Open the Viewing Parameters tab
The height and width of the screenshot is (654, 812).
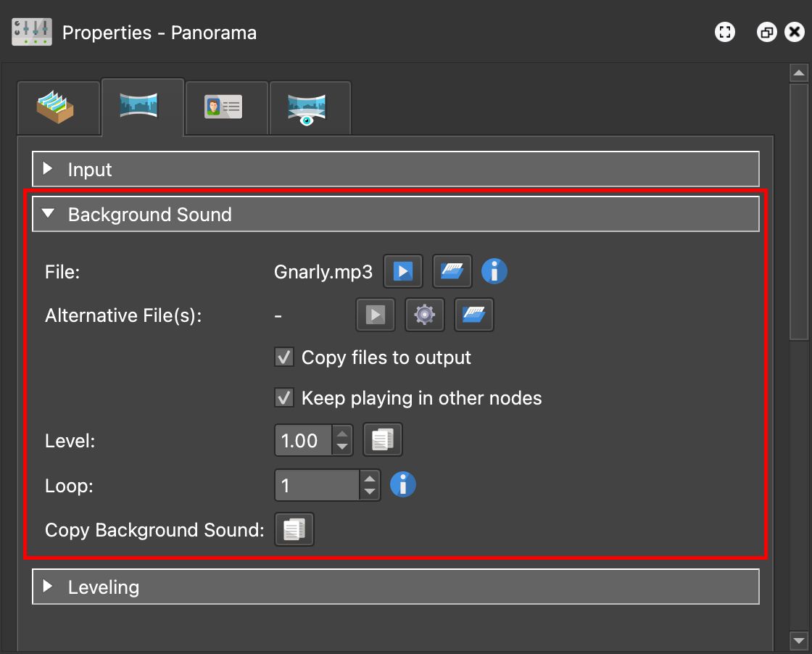tap(310, 107)
